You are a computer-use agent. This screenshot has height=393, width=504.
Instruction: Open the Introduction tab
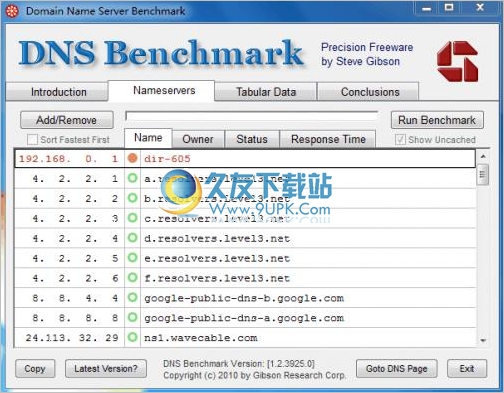pos(57,92)
